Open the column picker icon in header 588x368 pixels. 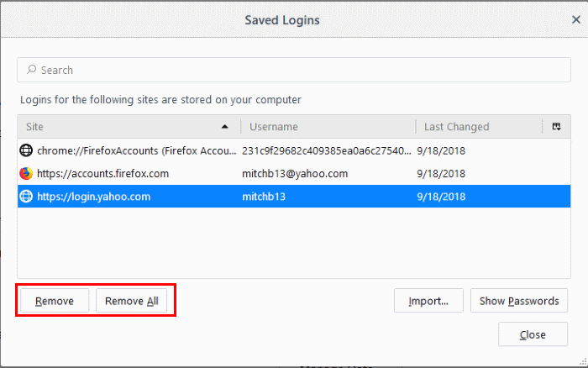click(x=556, y=126)
